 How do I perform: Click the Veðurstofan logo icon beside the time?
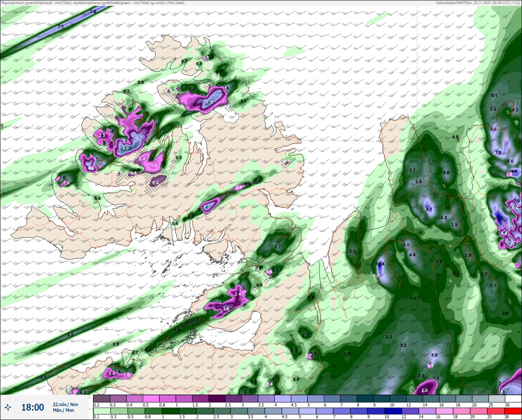click(8, 407)
